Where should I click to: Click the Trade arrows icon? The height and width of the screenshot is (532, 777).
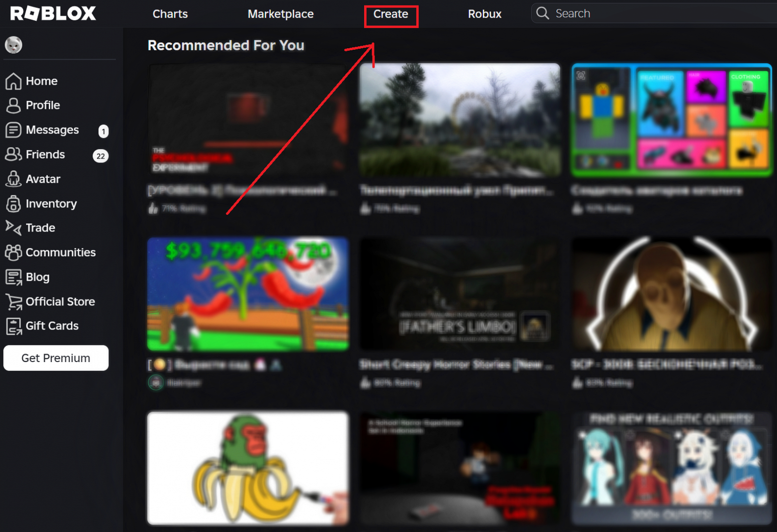(x=13, y=228)
